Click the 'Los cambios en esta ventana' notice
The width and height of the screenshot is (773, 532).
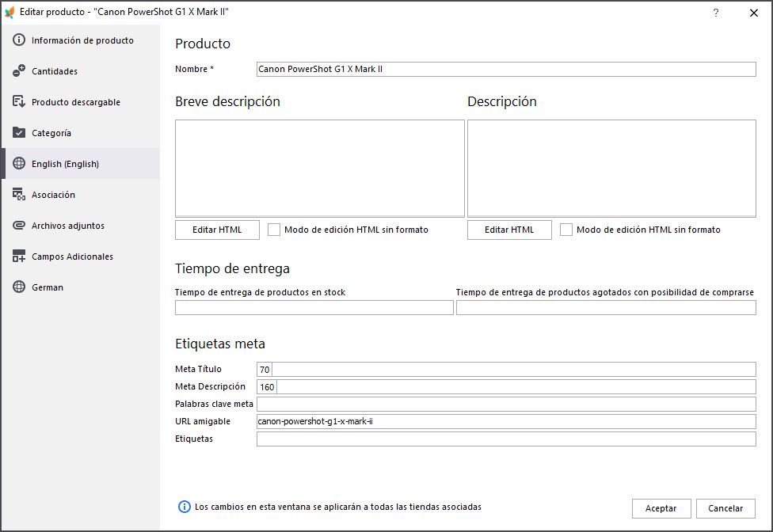337,507
